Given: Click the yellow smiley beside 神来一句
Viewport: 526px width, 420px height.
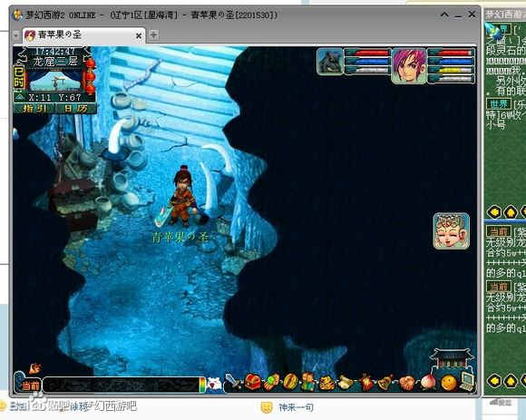Looking at the screenshot, I should coord(267,407).
